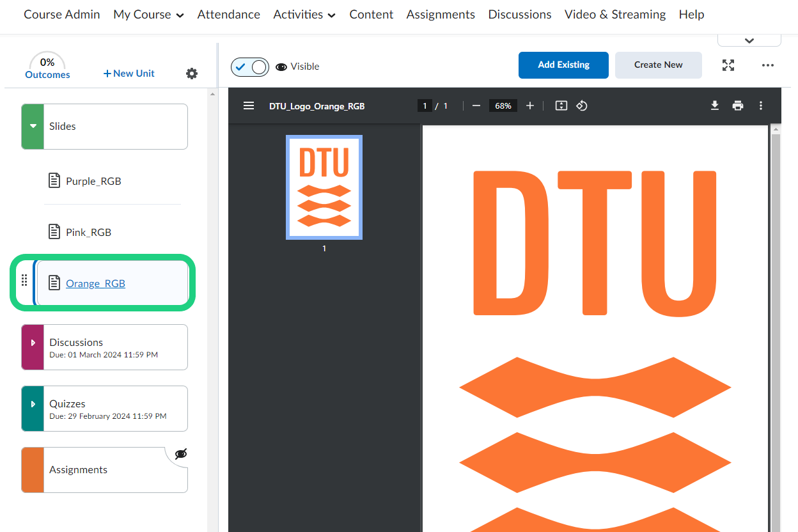The height and width of the screenshot is (532, 798).
Task: Go to Attendance in navigation bar
Action: click(228, 15)
